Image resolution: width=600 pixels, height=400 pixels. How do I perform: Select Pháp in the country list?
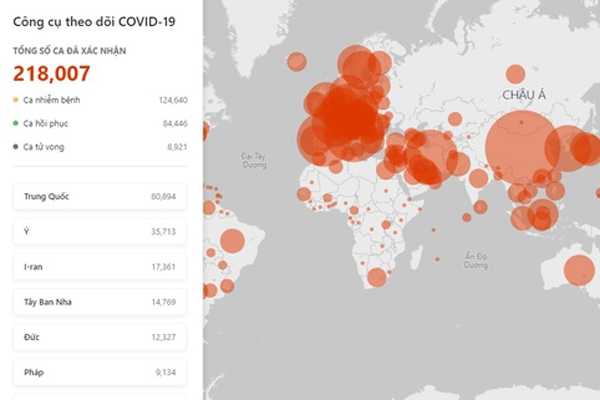pyautogui.click(x=100, y=372)
